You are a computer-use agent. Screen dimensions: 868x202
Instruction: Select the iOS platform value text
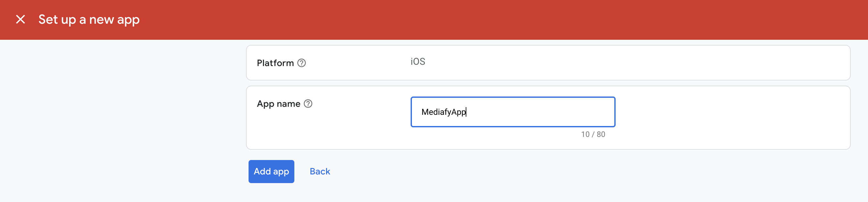(417, 62)
